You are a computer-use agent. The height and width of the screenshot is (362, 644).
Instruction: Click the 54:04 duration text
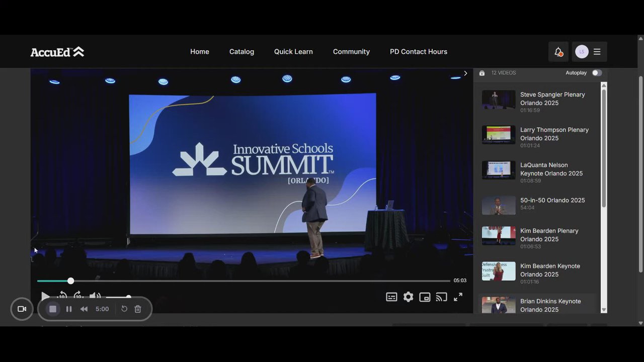tap(527, 208)
